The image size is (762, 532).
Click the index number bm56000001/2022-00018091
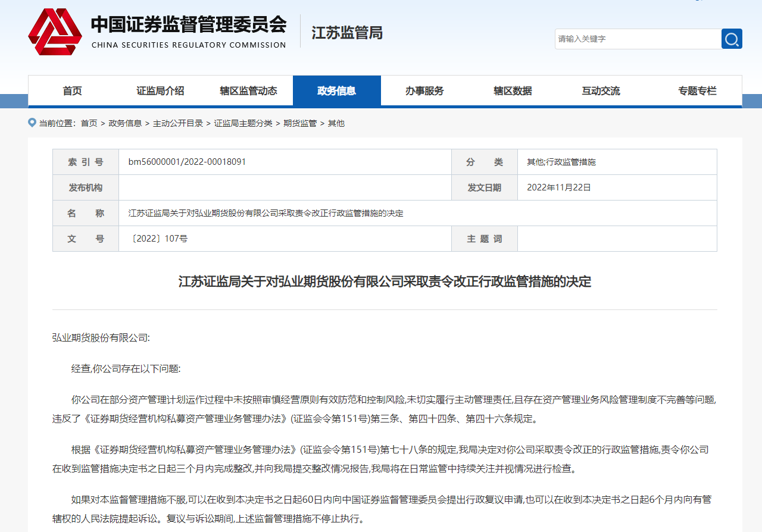click(x=187, y=162)
